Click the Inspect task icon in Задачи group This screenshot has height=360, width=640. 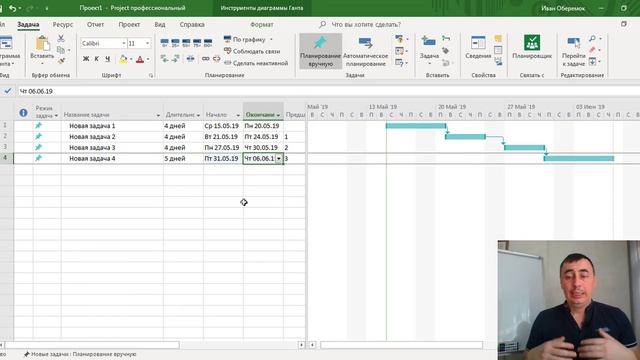400,39
